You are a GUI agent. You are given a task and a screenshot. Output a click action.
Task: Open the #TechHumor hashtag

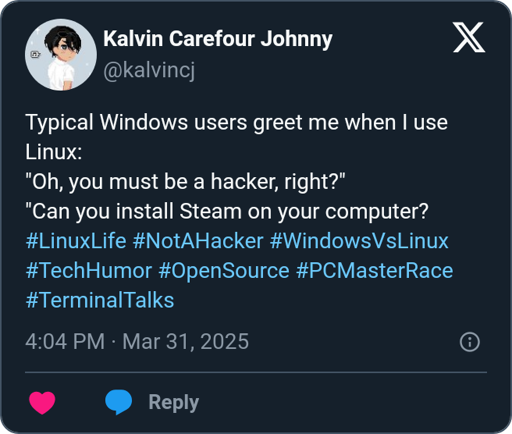89,270
